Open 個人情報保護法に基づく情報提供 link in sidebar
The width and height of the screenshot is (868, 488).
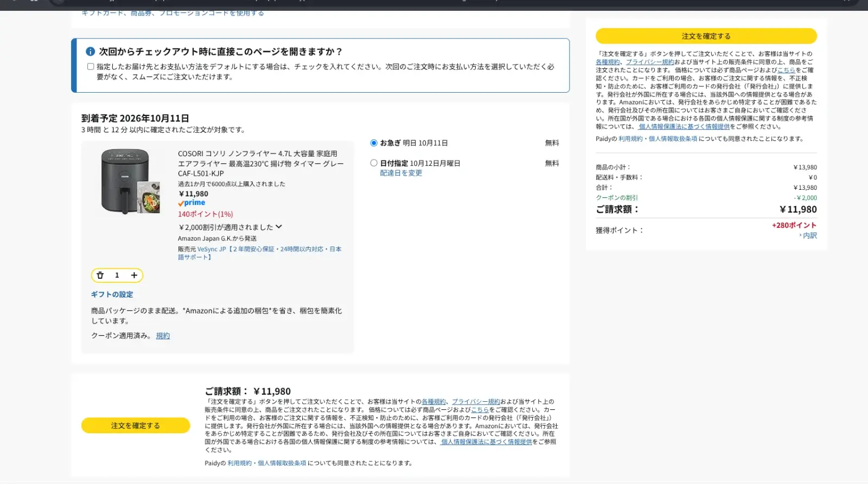pos(684,127)
